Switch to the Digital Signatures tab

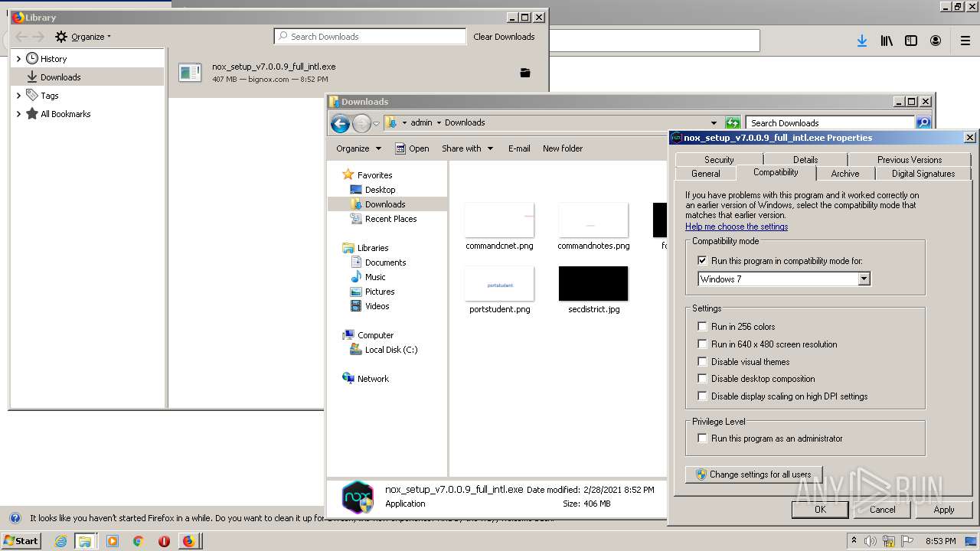point(923,174)
